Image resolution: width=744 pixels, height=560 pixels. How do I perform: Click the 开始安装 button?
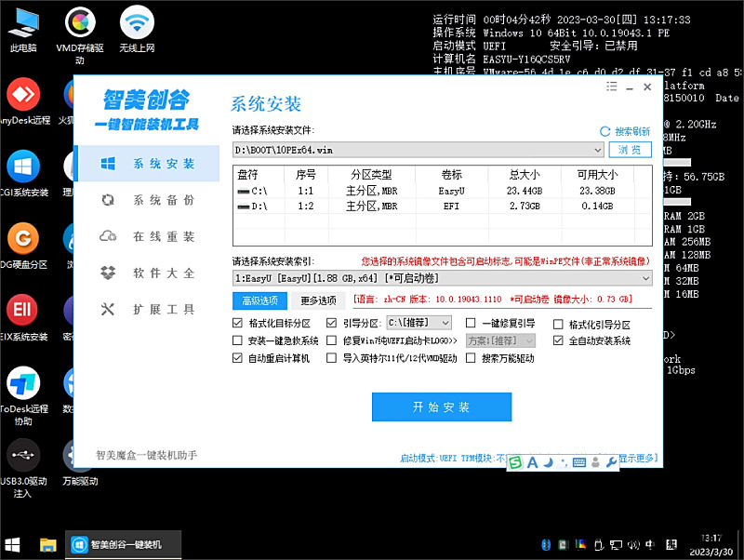click(441, 407)
